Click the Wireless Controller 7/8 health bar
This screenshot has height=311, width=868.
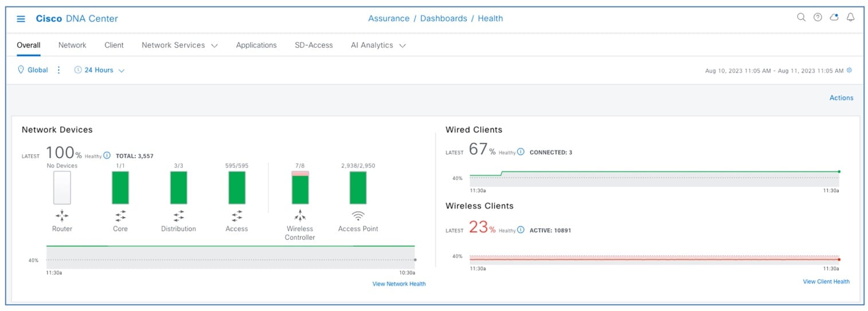300,188
